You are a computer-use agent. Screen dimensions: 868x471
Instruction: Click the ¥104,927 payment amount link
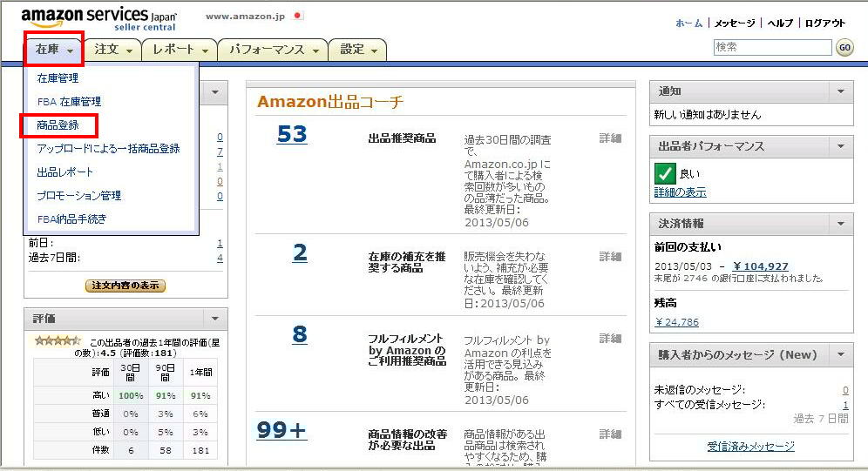[x=760, y=266]
